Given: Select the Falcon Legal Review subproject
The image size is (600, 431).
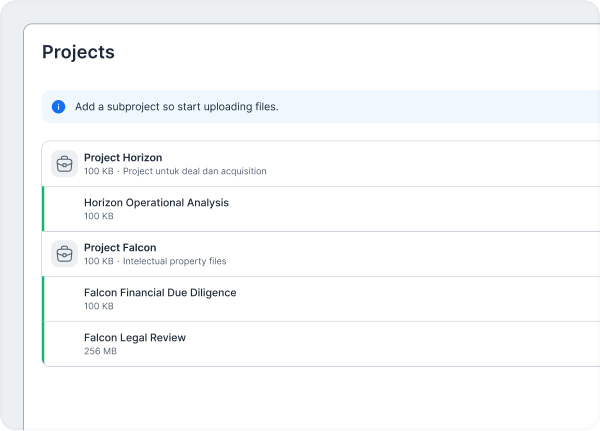Looking at the screenshot, I should 135,337.
